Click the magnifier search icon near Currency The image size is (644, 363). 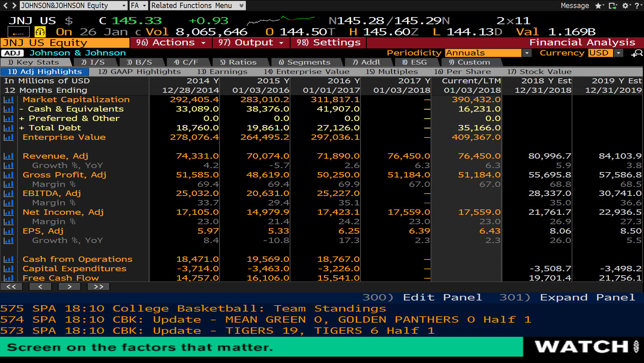pos(637,53)
